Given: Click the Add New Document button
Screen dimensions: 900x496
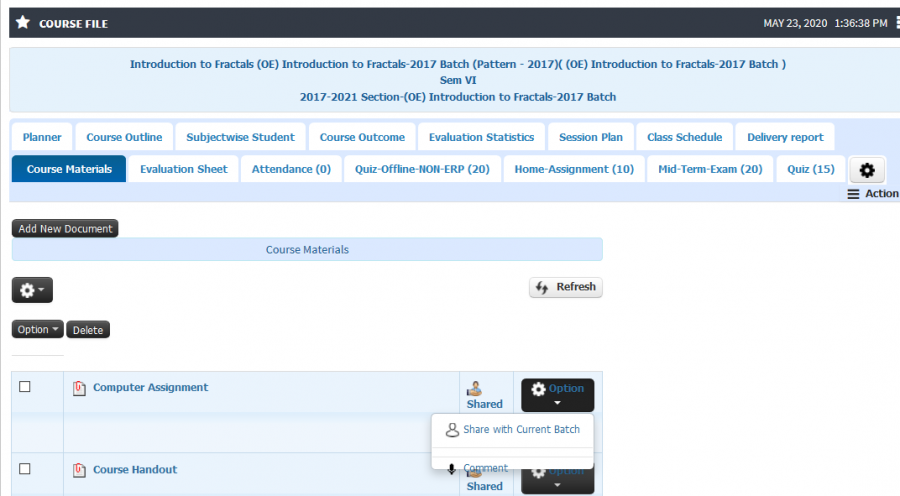Looking at the screenshot, I should tap(65, 228).
